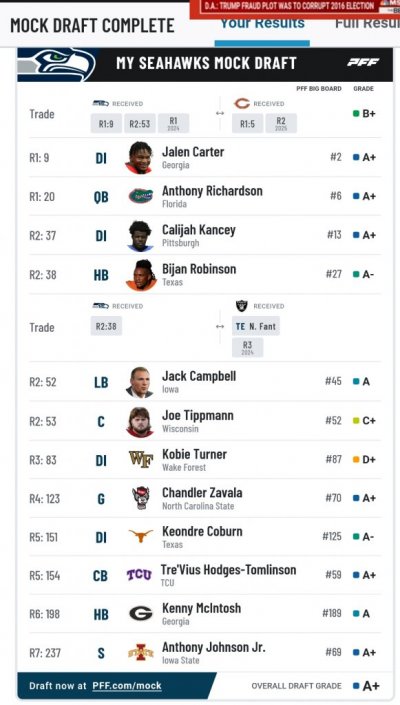Click the Georgia G logo by Kenny McIntosh
This screenshot has width=400, height=705.
click(x=141, y=614)
